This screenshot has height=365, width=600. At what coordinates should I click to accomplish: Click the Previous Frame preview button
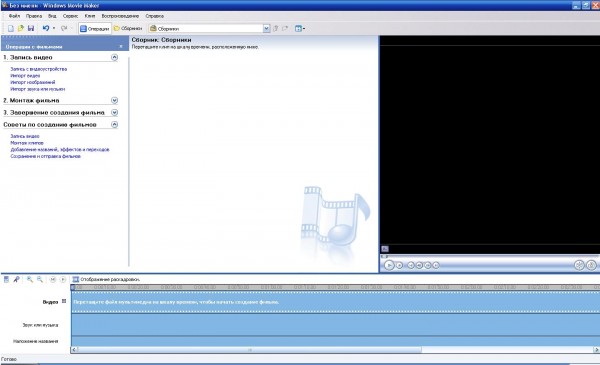[419, 265]
